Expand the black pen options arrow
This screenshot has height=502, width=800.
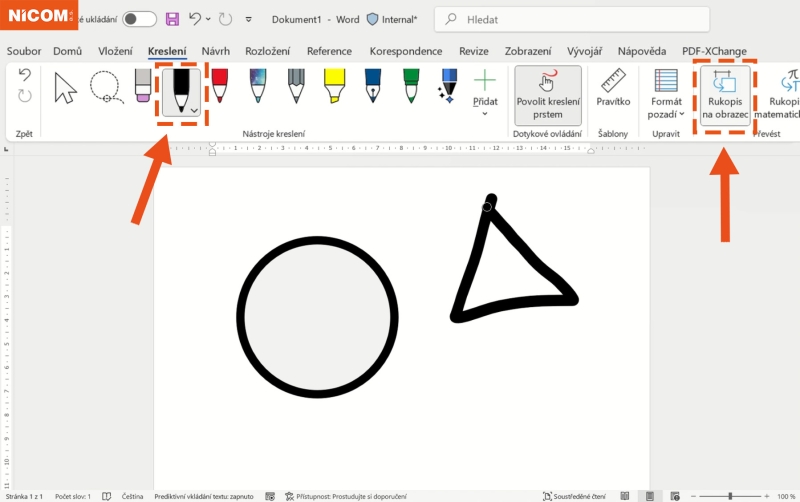(193, 110)
